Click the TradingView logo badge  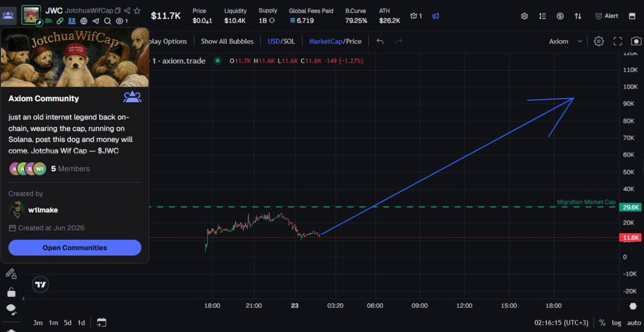point(40,285)
